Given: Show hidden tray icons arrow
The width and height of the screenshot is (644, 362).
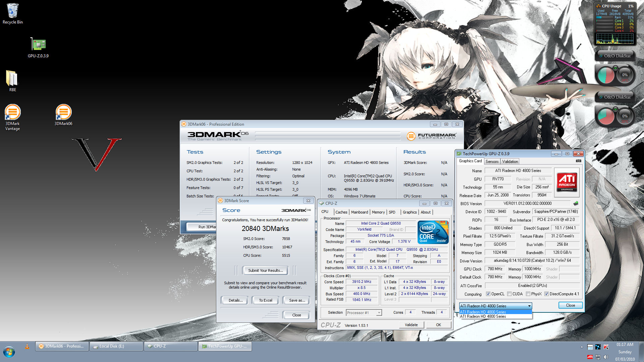Looking at the screenshot, I should point(581,347).
